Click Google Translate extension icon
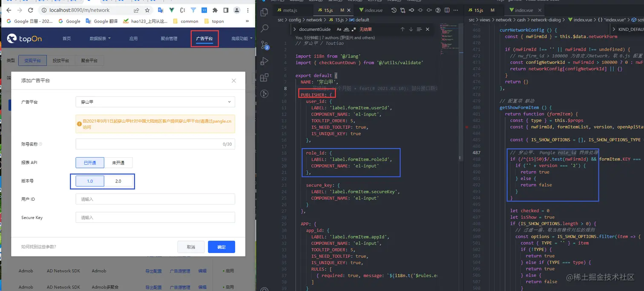 click(x=160, y=10)
